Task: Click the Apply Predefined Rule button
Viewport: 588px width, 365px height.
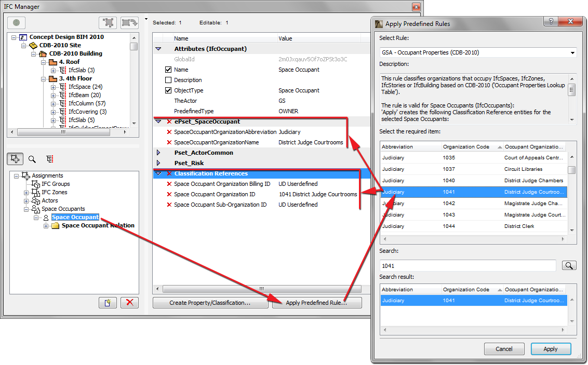Action: [317, 303]
